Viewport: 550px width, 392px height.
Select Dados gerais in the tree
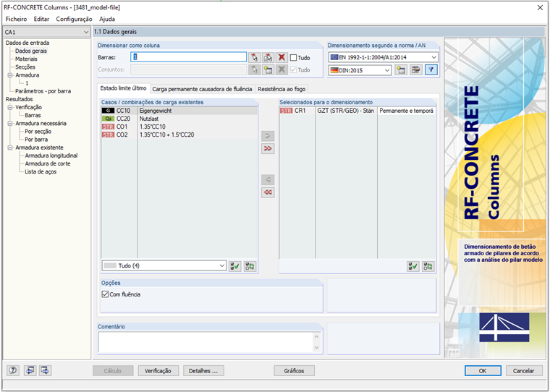point(31,51)
